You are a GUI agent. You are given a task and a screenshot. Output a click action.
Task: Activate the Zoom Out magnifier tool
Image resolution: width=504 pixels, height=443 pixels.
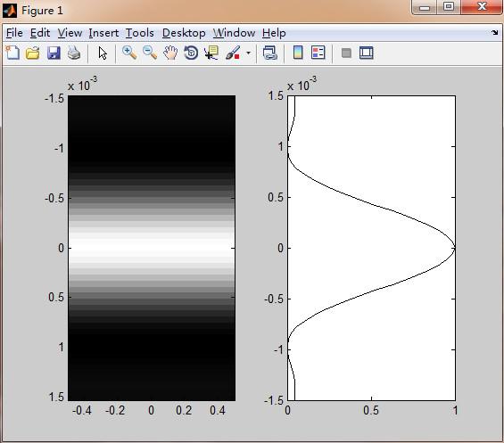[150, 53]
